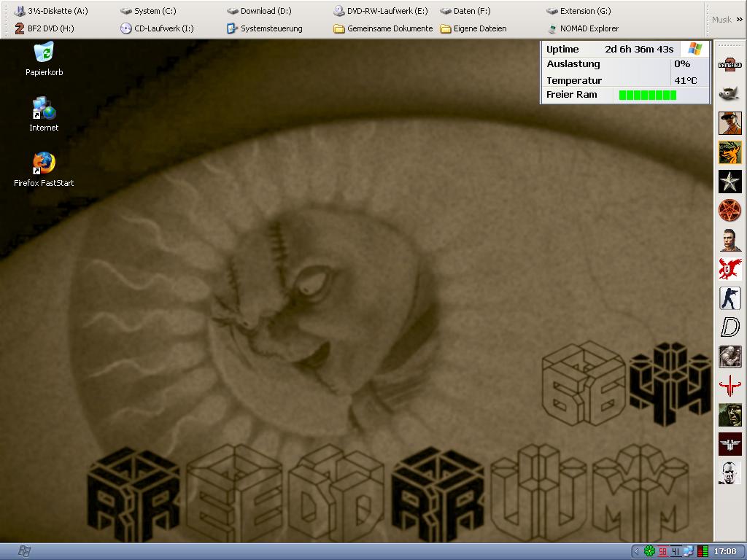
Task: Click the taskbar clock showing 17:08
Action: (x=724, y=551)
